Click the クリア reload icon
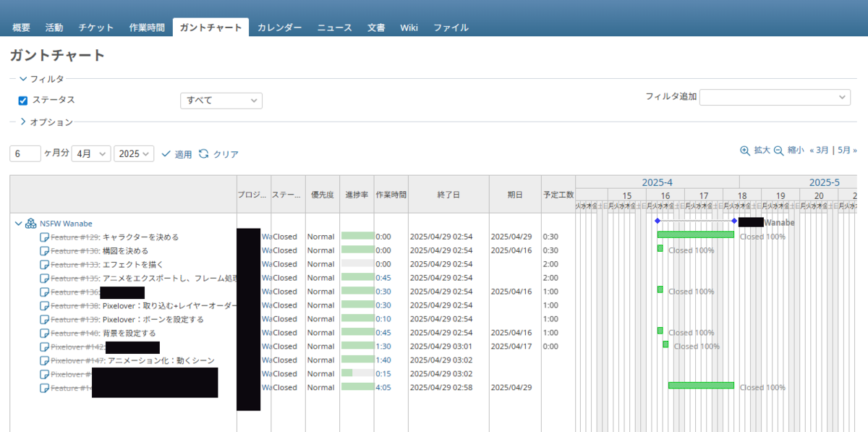868x432 pixels. [204, 154]
